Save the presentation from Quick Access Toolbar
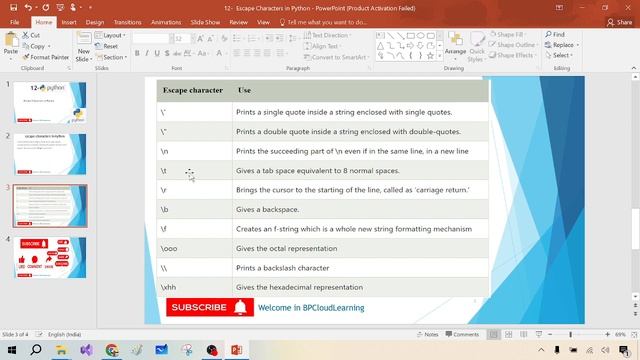640x360 pixels. [x=13, y=7]
